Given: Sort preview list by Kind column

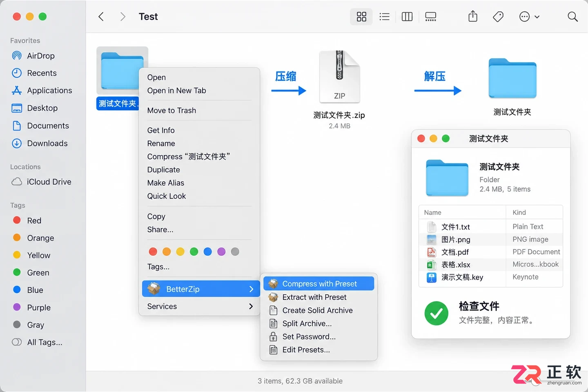Looking at the screenshot, I should (x=535, y=212).
